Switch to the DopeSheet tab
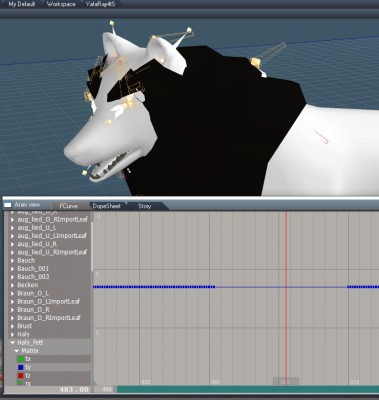The image size is (379, 400). (x=106, y=206)
